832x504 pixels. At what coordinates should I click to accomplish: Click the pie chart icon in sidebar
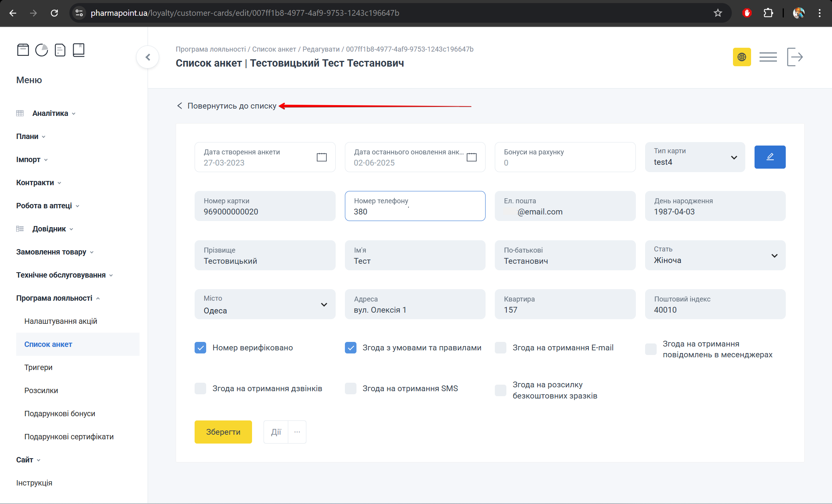point(42,50)
